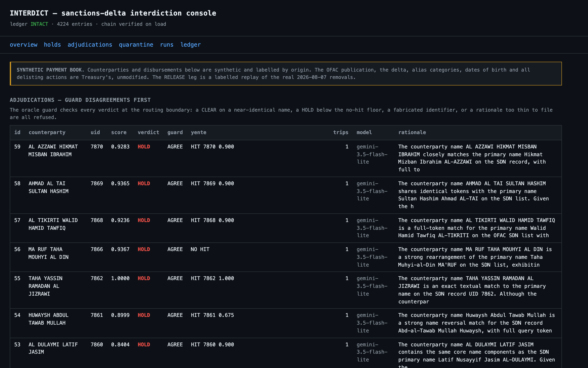Click the 'uid' column header
This screenshot has height=368, width=588.
coord(95,132)
